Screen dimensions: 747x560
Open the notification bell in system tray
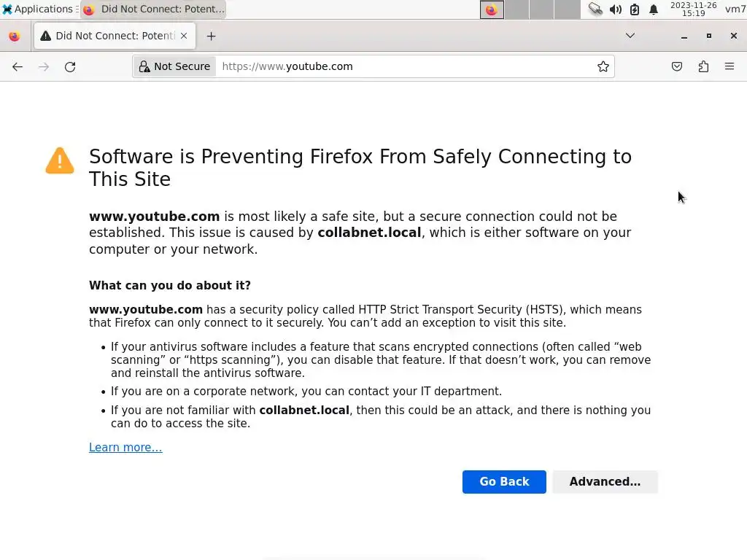pos(654,9)
